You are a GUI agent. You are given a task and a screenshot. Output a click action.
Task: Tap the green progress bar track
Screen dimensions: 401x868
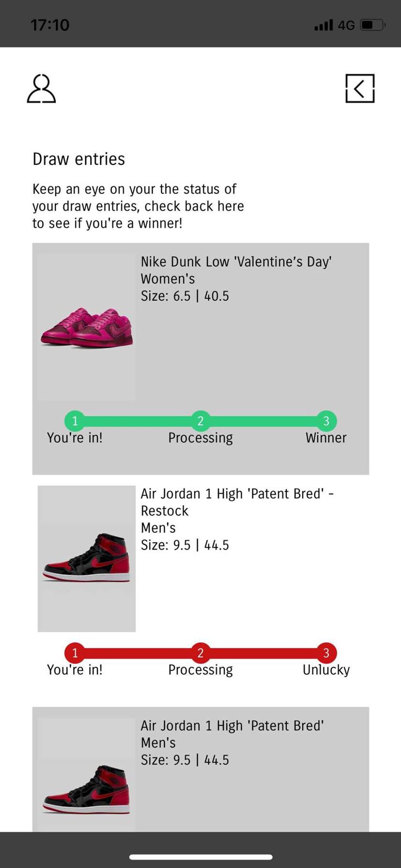pos(200,421)
